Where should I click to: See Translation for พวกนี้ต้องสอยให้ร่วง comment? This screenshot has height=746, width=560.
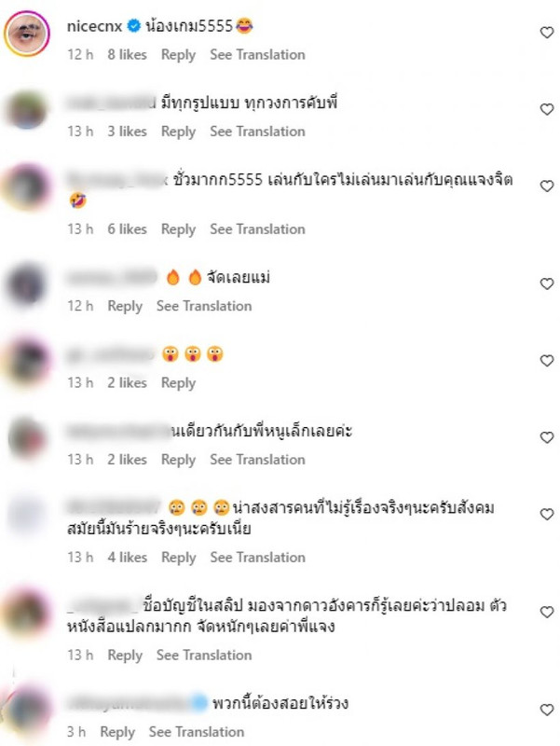(x=197, y=732)
